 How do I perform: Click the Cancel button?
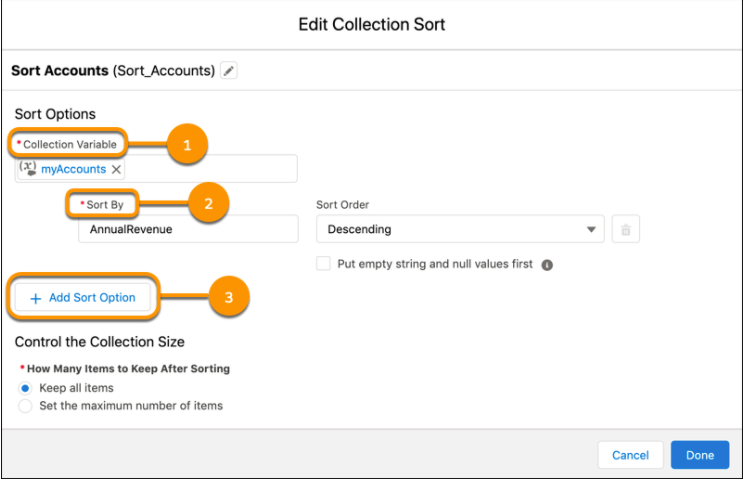(630, 455)
